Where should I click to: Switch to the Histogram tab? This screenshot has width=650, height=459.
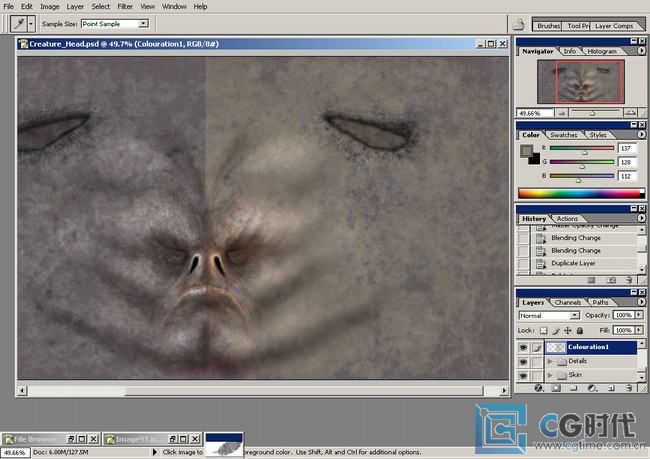[602, 51]
